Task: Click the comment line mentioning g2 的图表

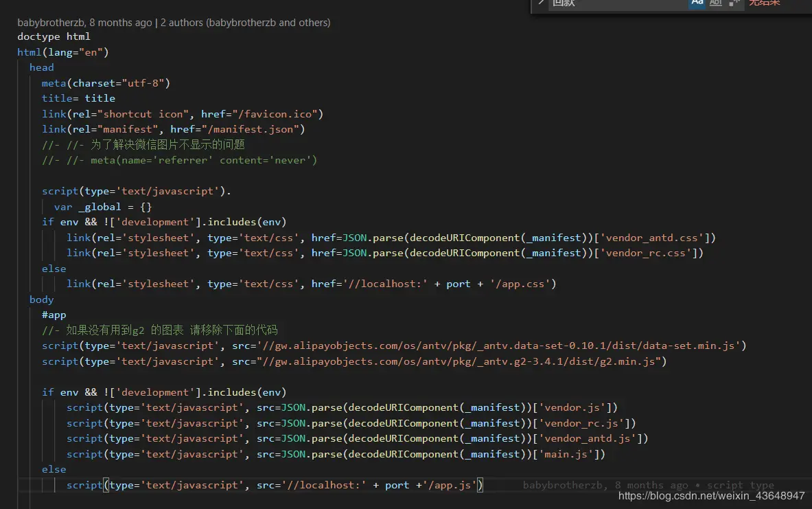Action: click(x=159, y=330)
